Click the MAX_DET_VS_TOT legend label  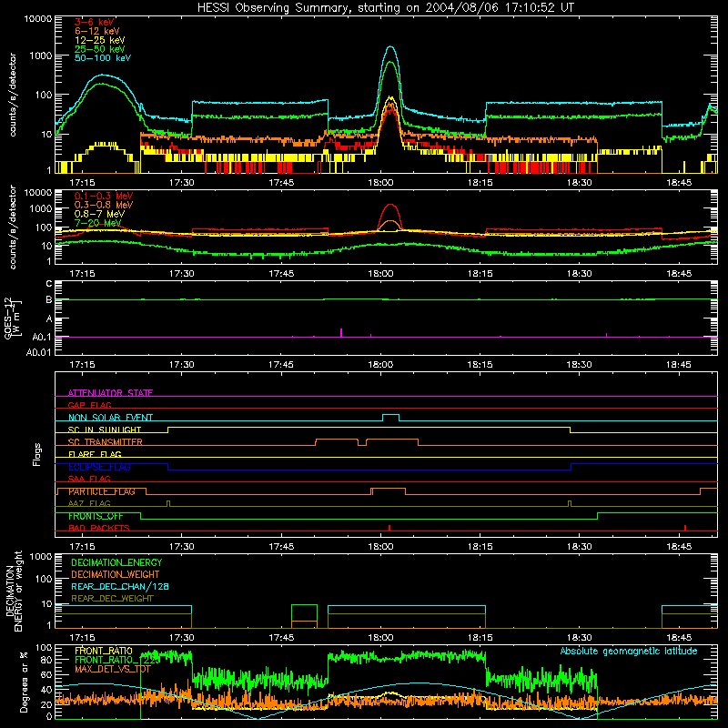pyautogui.click(x=112, y=669)
